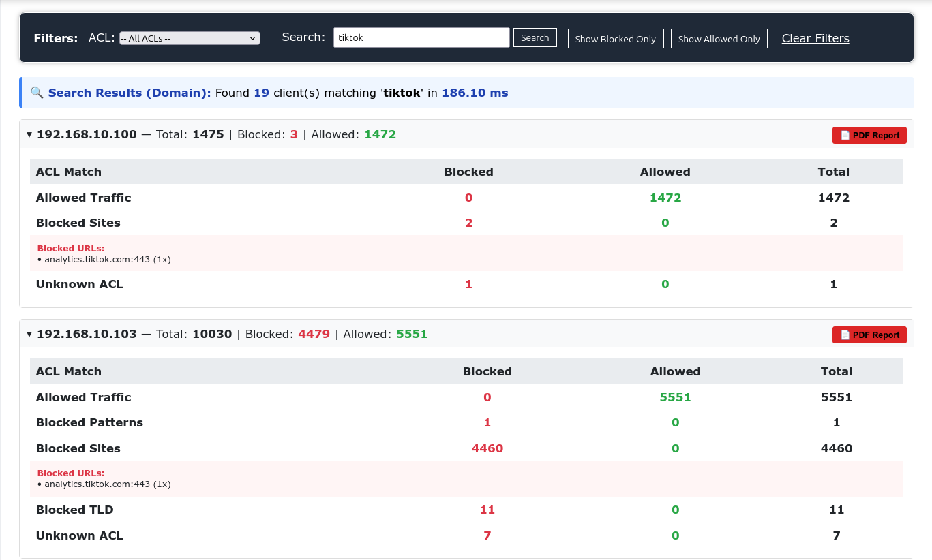Click Total 10030 in 192.168.10.103 header
This screenshot has width=932, height=560.
(x=212, y=335)
